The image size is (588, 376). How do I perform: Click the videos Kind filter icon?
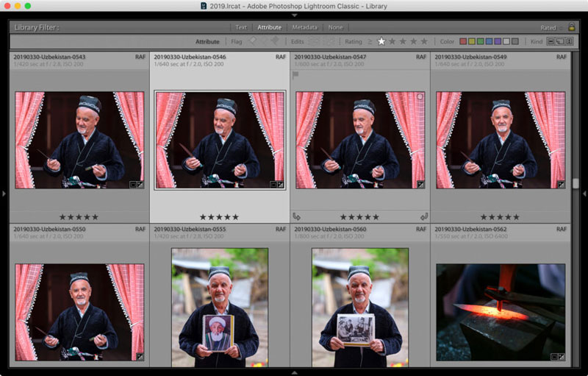tap(569, 42)
